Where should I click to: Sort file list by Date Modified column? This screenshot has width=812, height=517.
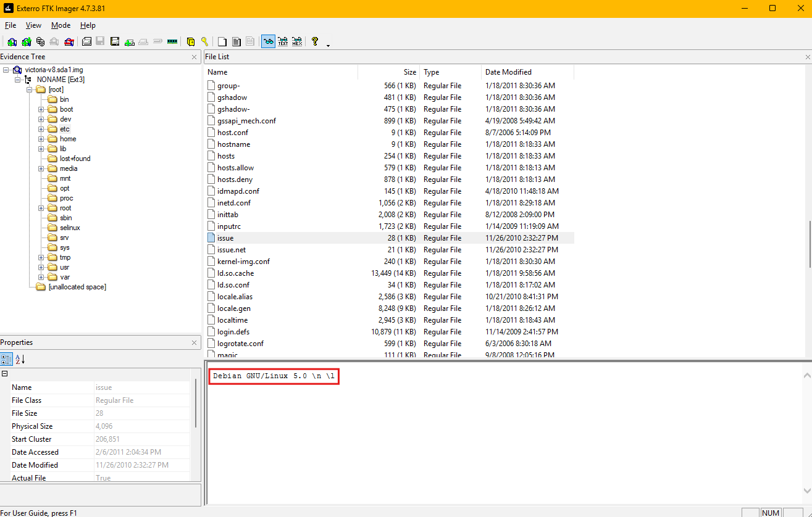click(508, 72)
